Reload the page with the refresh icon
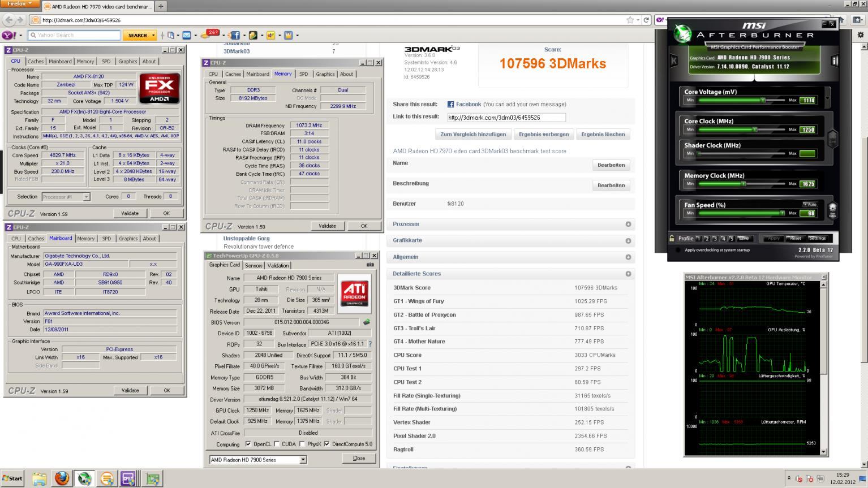This screenshot has width=868, height=488. pyautogui.click(x=646, y=20)
